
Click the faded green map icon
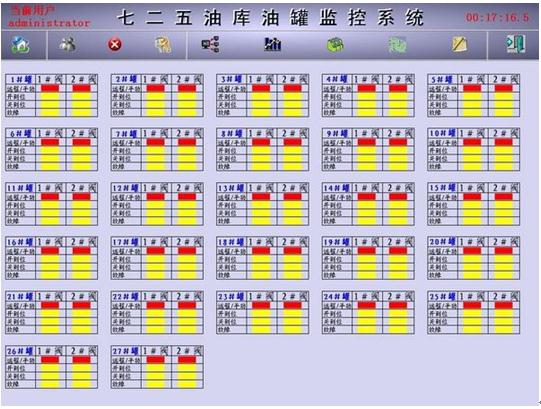pos(397,45)
